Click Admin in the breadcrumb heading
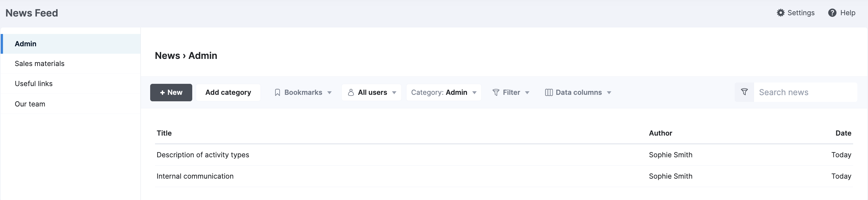 click(x=203, y=56)
